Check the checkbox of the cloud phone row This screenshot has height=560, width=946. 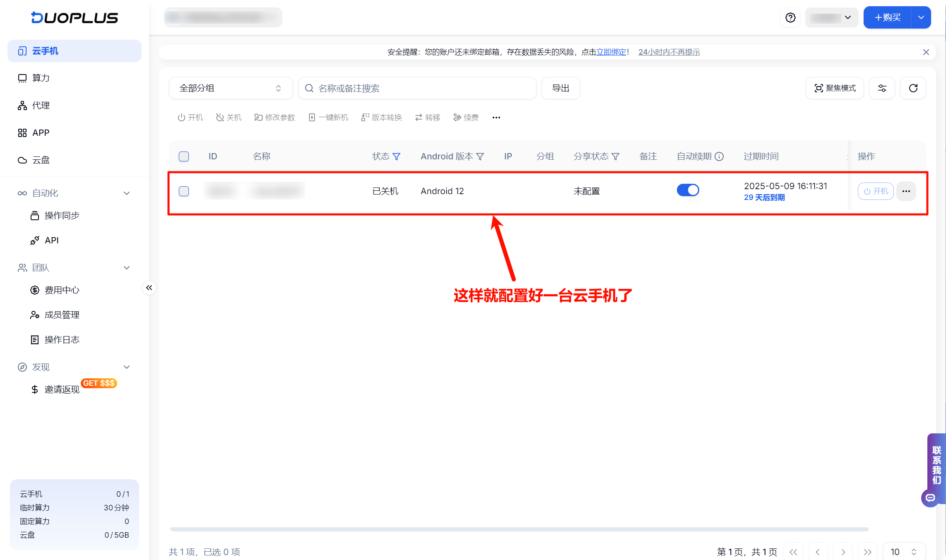tap(184, 191)
